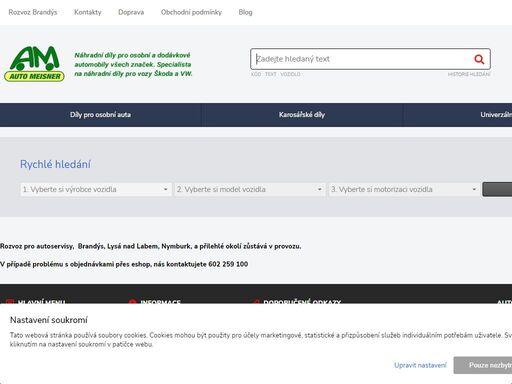The image size is (512, 384).
Task: Click the green tagline text about náhradní díly
Action: tap(133, 64)
